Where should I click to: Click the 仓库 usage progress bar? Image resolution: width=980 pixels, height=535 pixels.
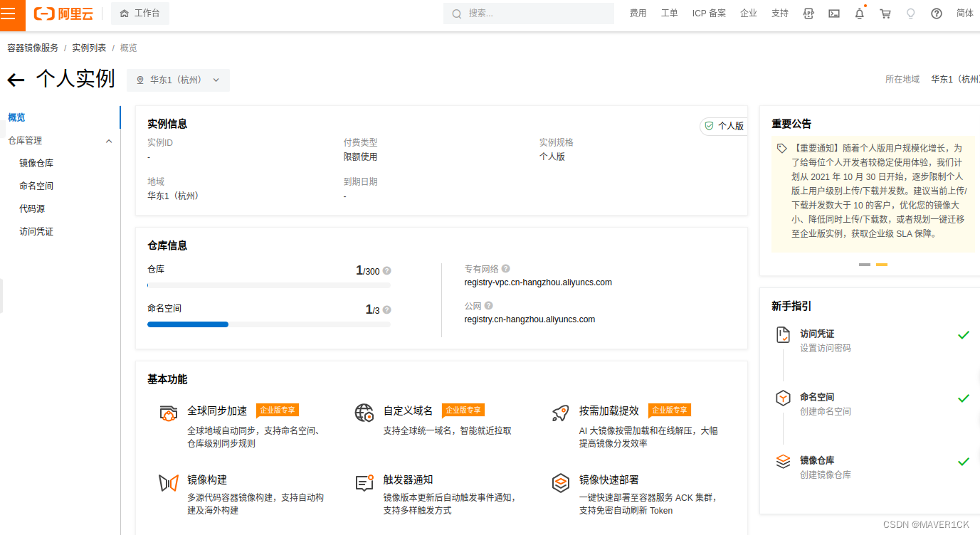tap(269, 285)
